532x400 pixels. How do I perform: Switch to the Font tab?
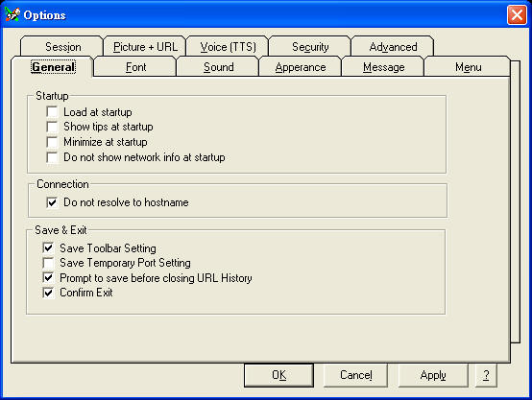pyautogui.click(x=135, y=67)
